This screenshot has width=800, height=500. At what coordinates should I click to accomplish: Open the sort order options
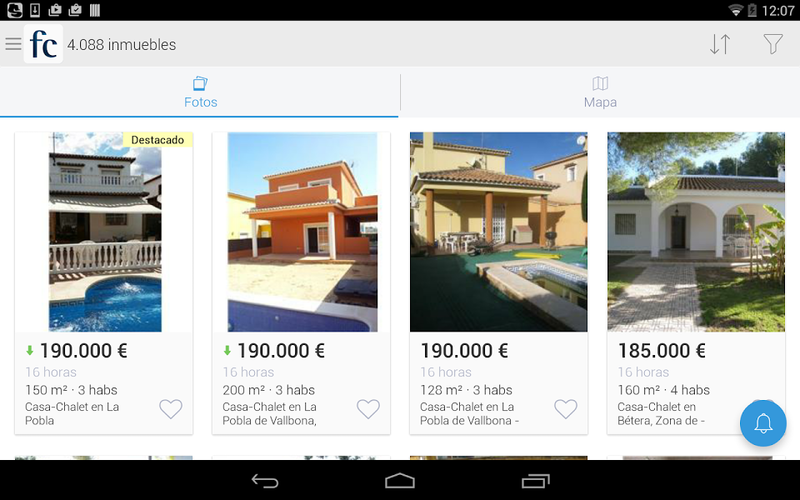[720, 44]
